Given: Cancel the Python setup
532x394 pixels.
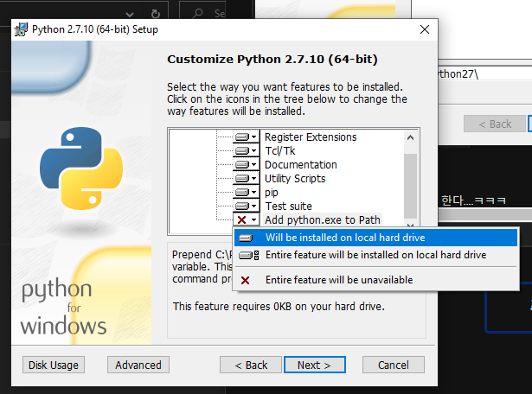Looking at the screenshot, I should pos(394,365).
